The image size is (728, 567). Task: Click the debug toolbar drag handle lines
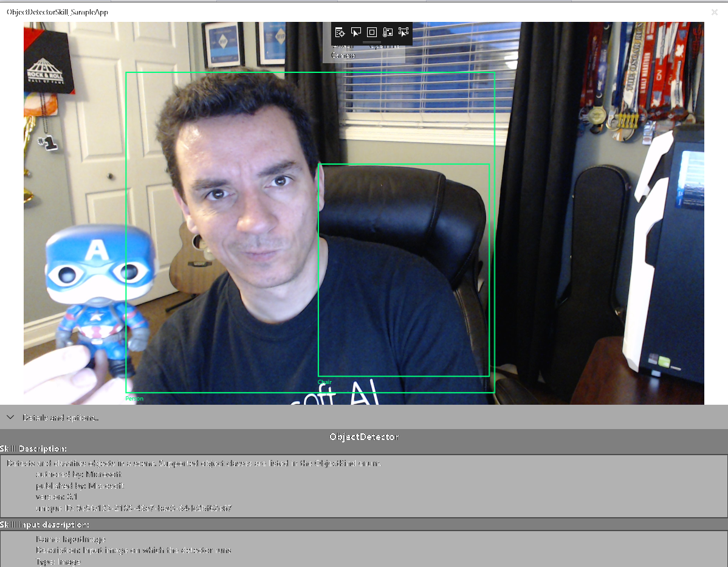pyautogui.click(x=372, y=43)
